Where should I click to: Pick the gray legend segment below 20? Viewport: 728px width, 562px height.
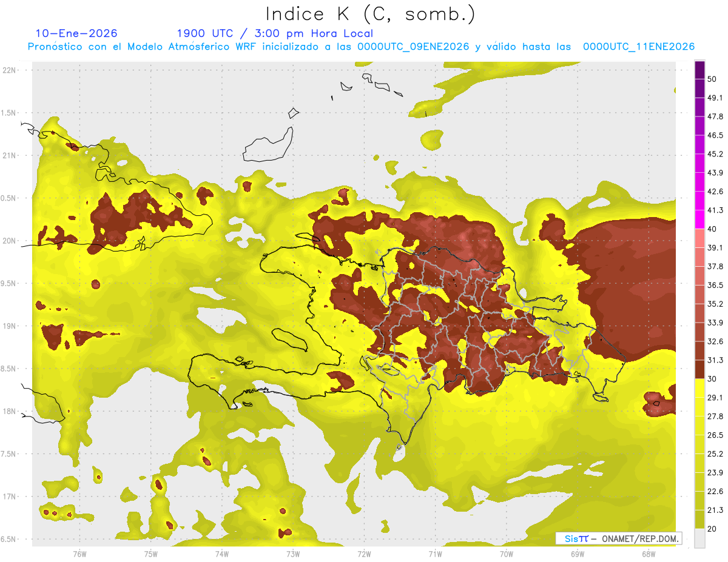[699, 538]
